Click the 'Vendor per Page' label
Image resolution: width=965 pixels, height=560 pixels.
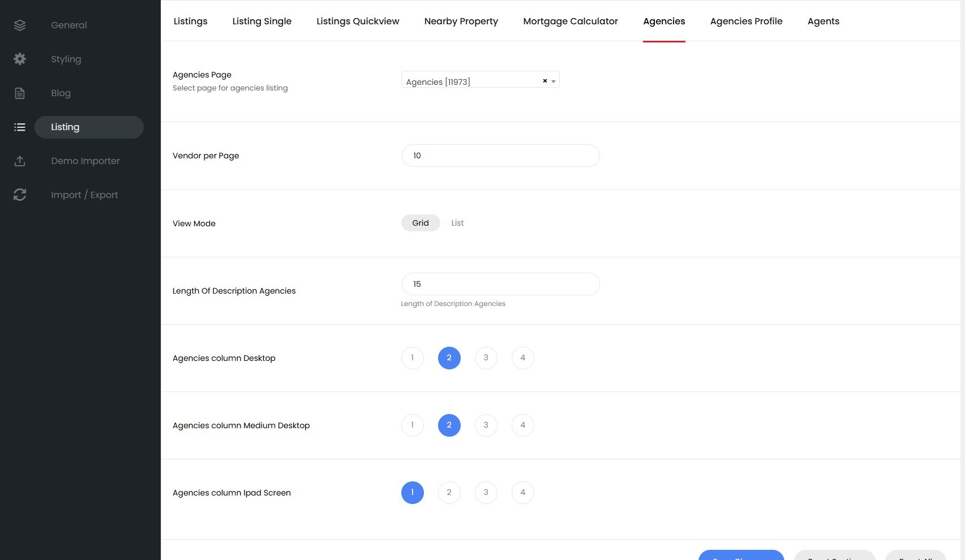[206, 156]
